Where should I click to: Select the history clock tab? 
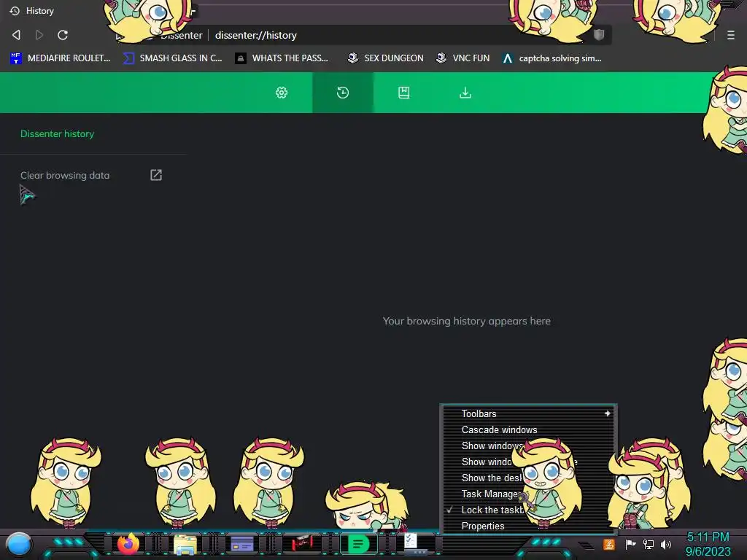(x=343, y=93)
